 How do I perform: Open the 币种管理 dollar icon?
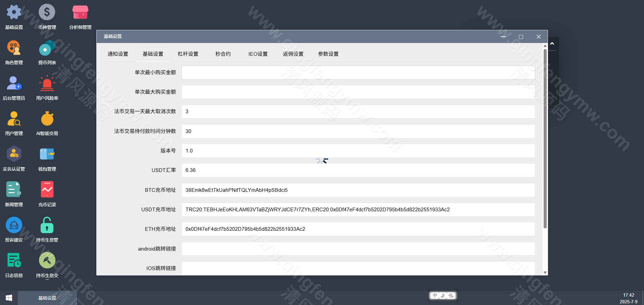point(47,12)
